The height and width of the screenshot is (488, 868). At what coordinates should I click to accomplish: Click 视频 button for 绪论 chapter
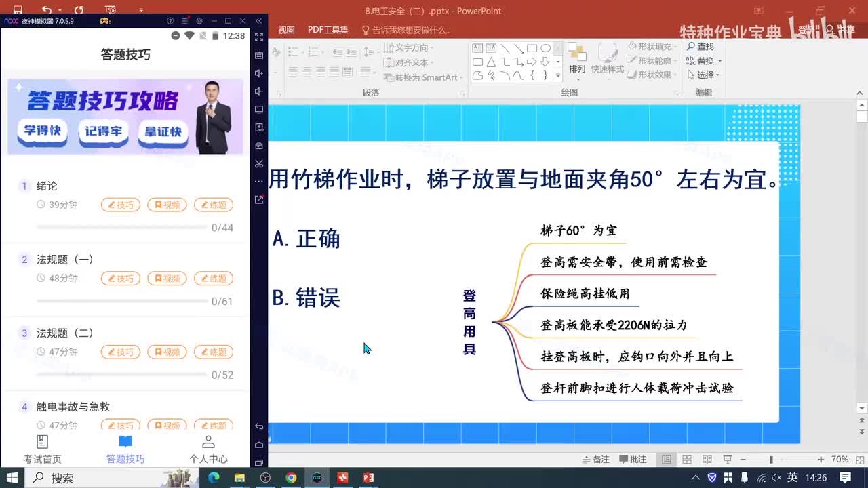tap(167, 205)
